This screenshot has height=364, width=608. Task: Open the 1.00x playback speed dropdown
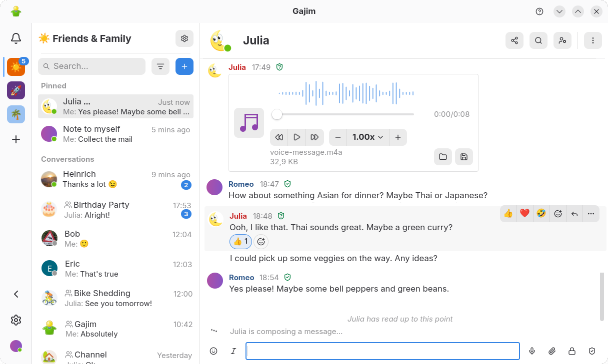[368, 137]
